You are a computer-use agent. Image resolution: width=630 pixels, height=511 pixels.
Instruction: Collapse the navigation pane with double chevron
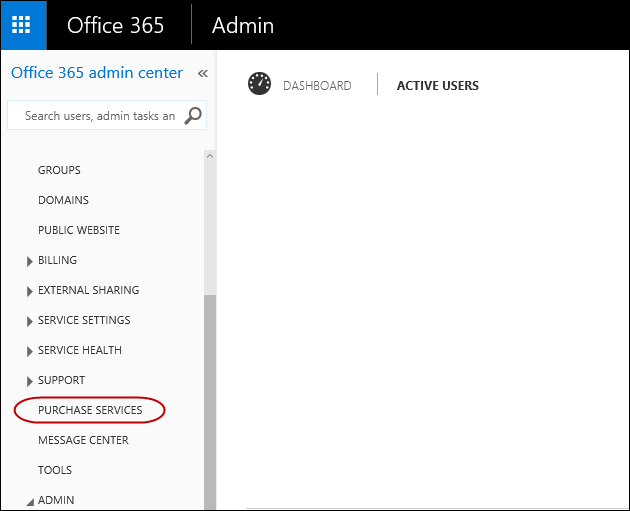[202, 73]
